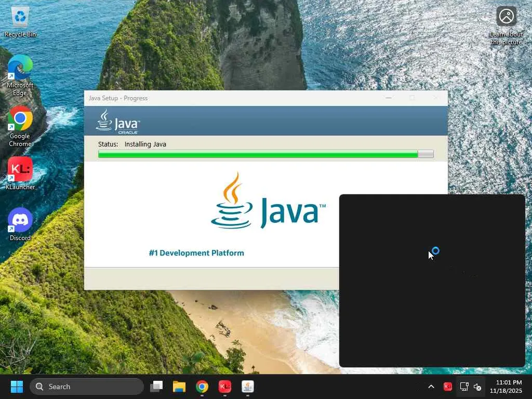Minimize the Java Setup window
This screenshot has height=399, width=532.
coord(389,98)
